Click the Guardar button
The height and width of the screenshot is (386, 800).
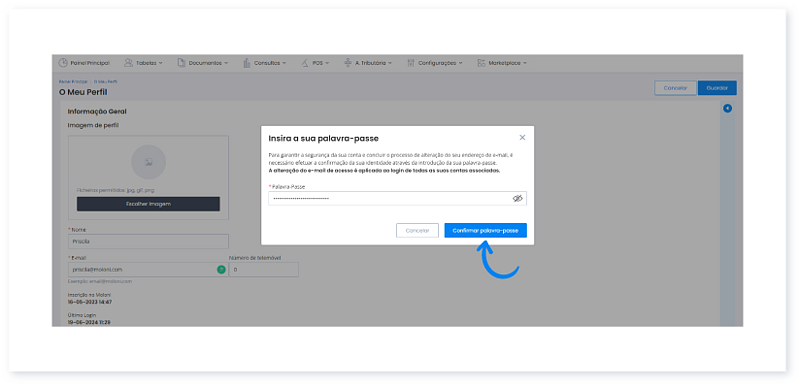click(717, 88)
